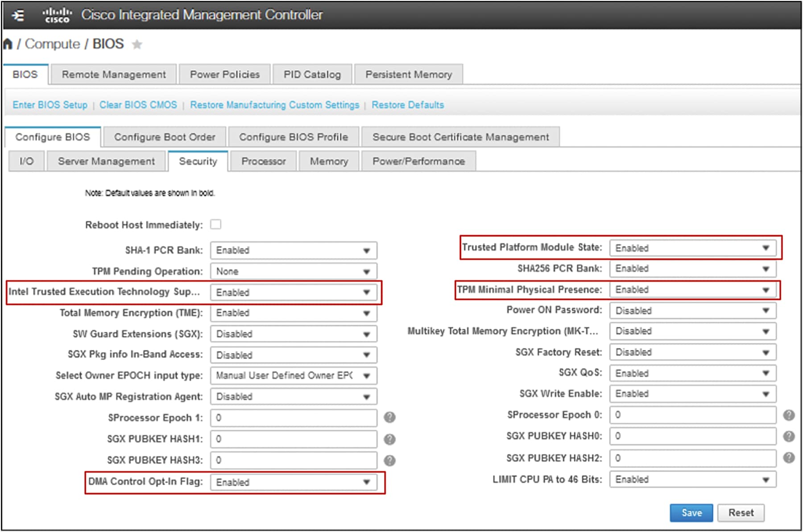Open SHA-1 PCR Bank dropdown
The height and width of the screenshot is (532, 803).
point(294,250)
